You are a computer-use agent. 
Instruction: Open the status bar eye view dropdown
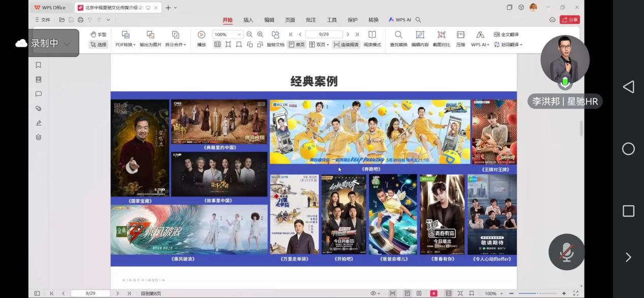pos(375,293)
